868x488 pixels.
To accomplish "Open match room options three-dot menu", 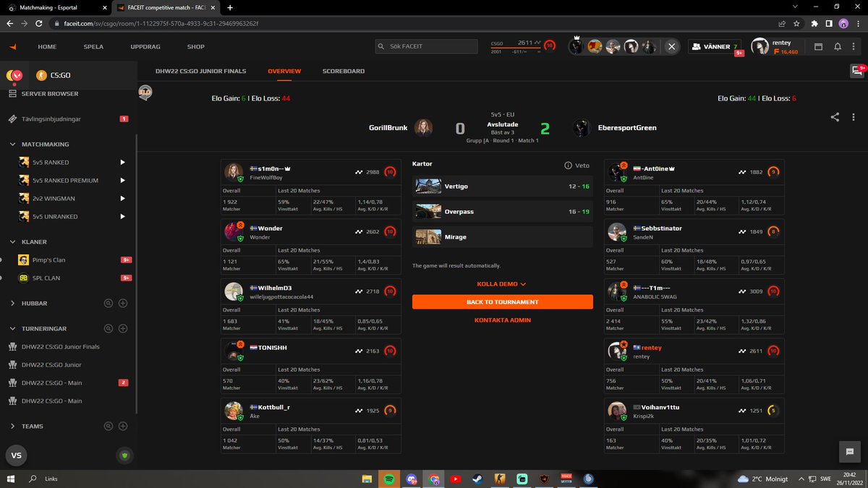I will point(854,117).
